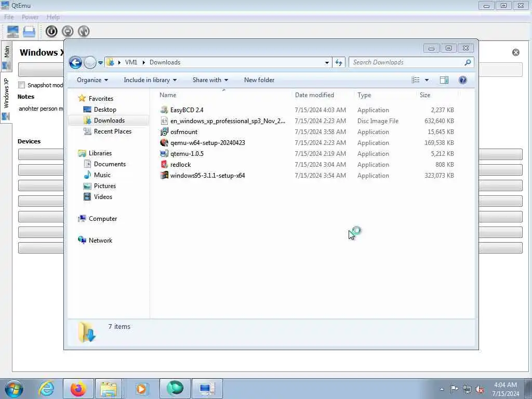This screenshot has height=399, width=532.
Task: Launch Internet Explorer from taskbar
Action: point(46,389)
